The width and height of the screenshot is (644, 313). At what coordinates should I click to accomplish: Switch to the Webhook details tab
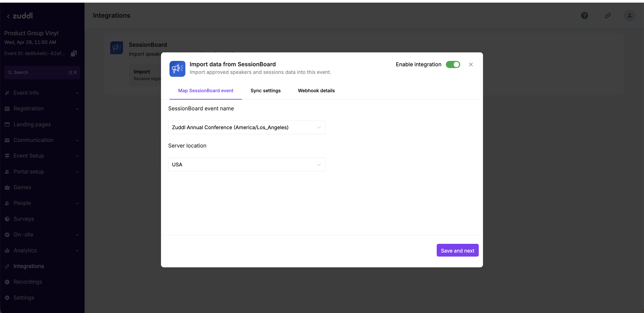coord(316,91)
